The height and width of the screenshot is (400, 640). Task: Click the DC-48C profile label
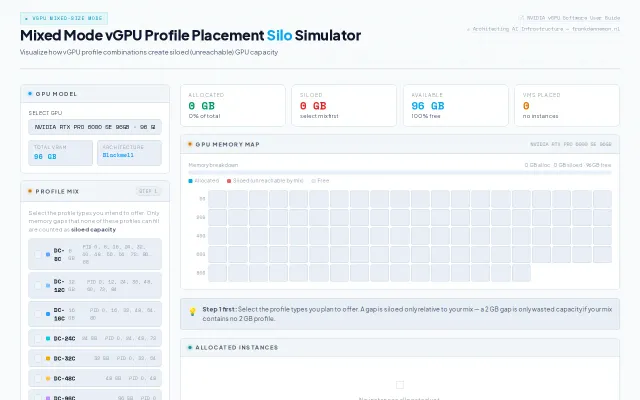tap(64, 378)
